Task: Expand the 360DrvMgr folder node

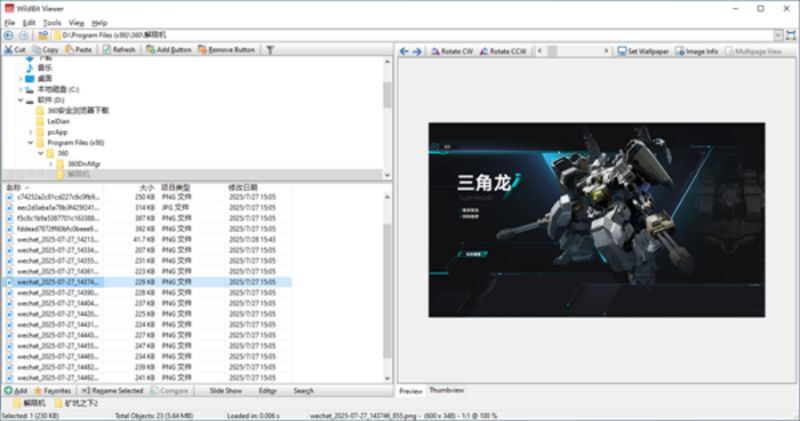Action: tap(51, 164)
